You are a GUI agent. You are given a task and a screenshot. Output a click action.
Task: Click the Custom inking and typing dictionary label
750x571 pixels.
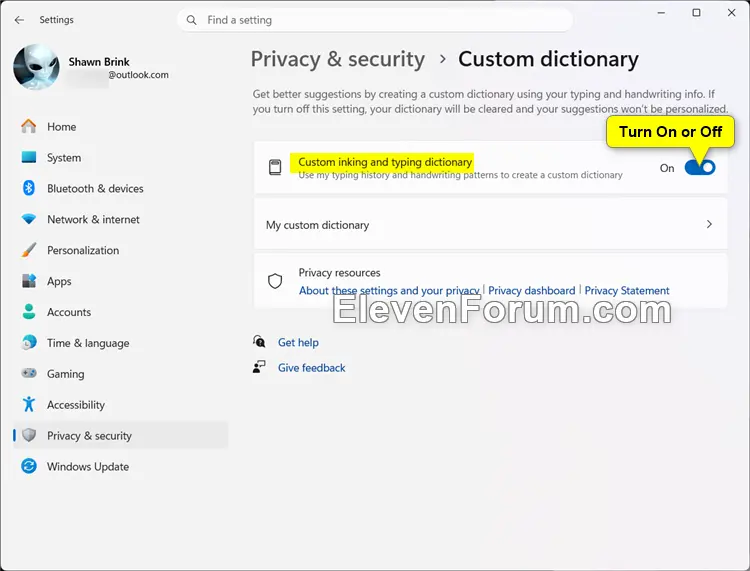pyautogui.click(x=385, y=162)
